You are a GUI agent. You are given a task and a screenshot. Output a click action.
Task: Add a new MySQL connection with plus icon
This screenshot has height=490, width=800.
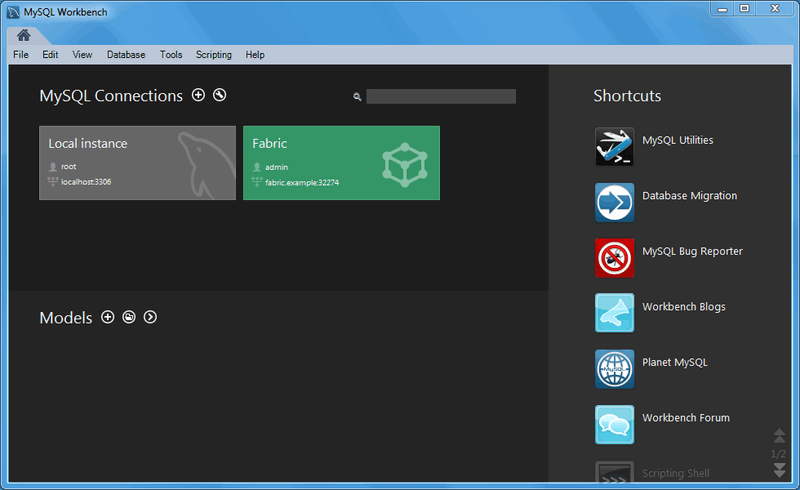198,95
